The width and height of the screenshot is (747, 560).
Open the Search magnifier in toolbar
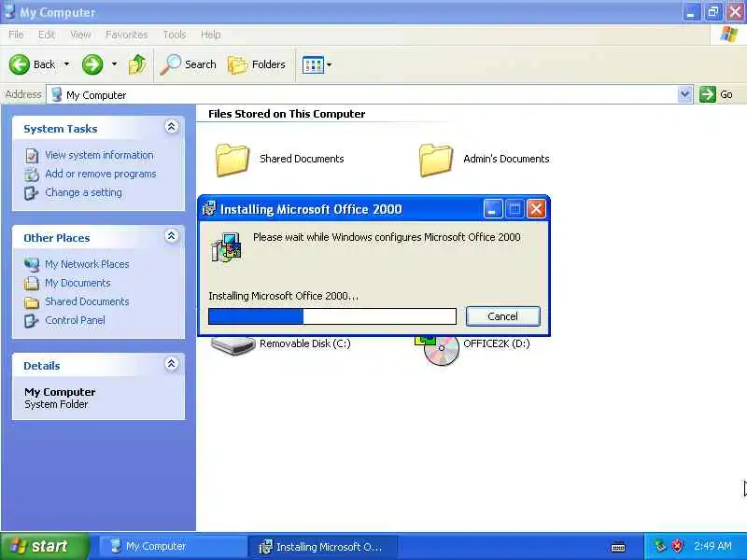point(170,64)
